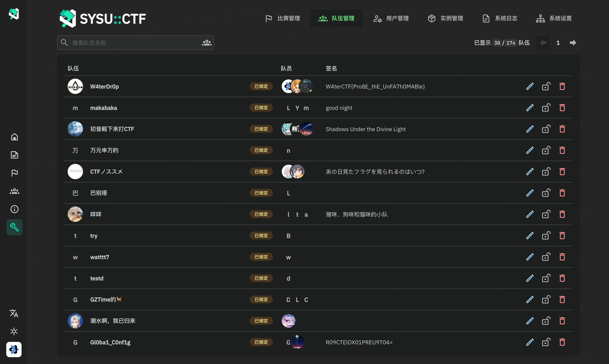Open the games flag icon in sidebar
Screen dimensions: 609x364
14,173
